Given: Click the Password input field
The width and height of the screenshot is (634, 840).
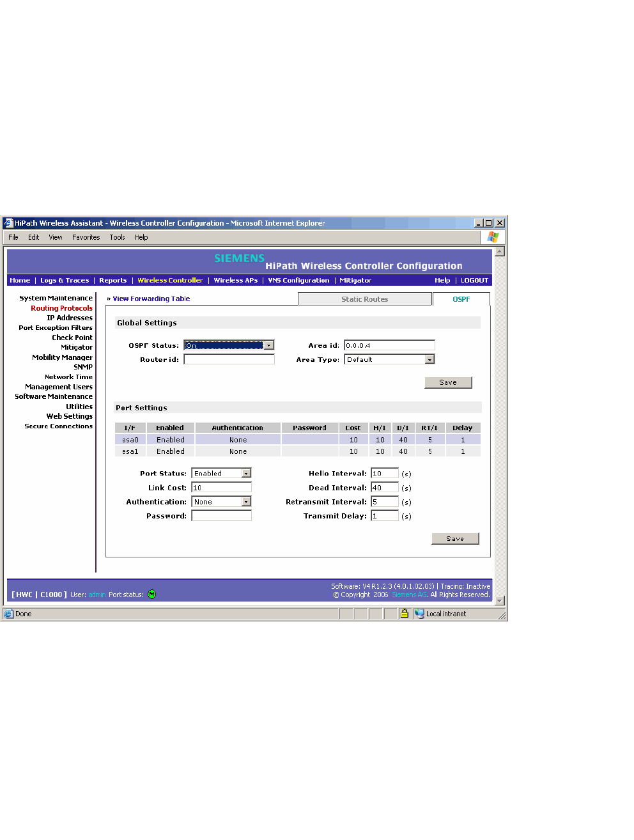Looking at the screenshot, I should click(x=221, y=516).
